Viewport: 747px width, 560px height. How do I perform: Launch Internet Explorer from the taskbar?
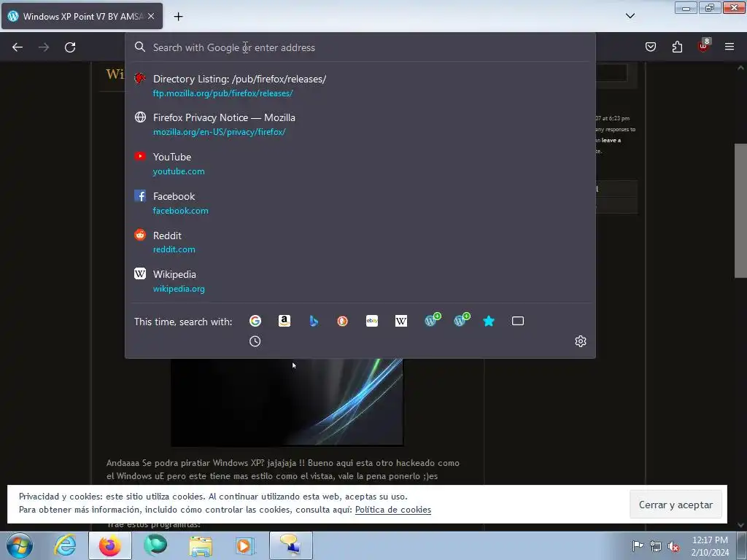pos(65,545)
